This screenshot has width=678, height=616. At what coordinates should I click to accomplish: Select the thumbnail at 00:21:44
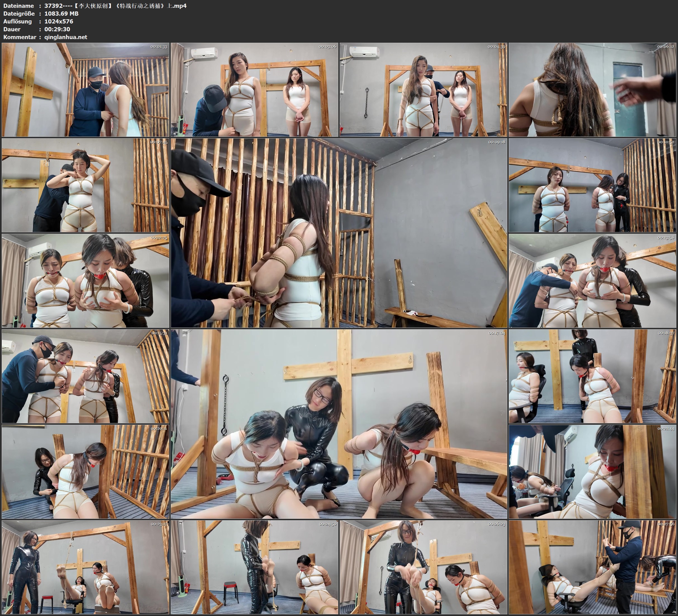pos(592,472)
